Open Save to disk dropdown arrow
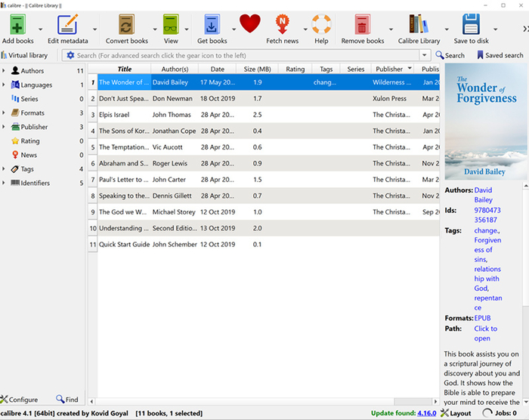Screen dimensions: 529x420 495,29
